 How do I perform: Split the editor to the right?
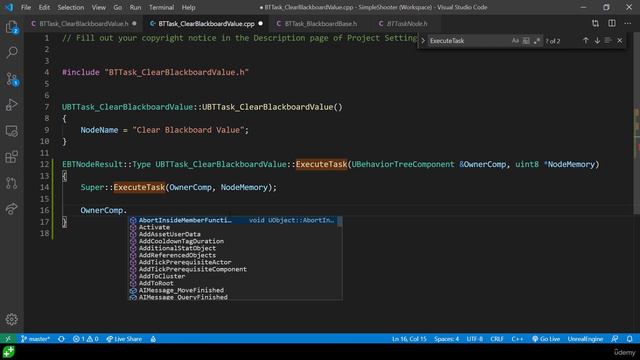point(612,24)
